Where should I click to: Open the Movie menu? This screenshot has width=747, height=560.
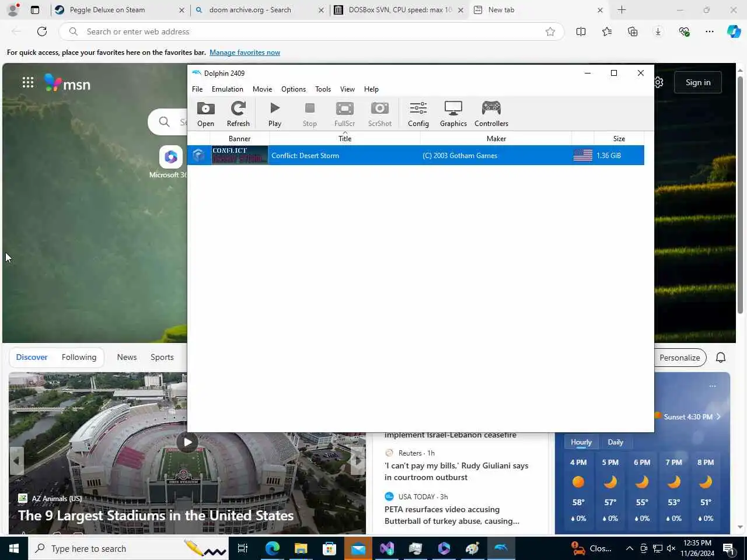[x=262, y=89]
